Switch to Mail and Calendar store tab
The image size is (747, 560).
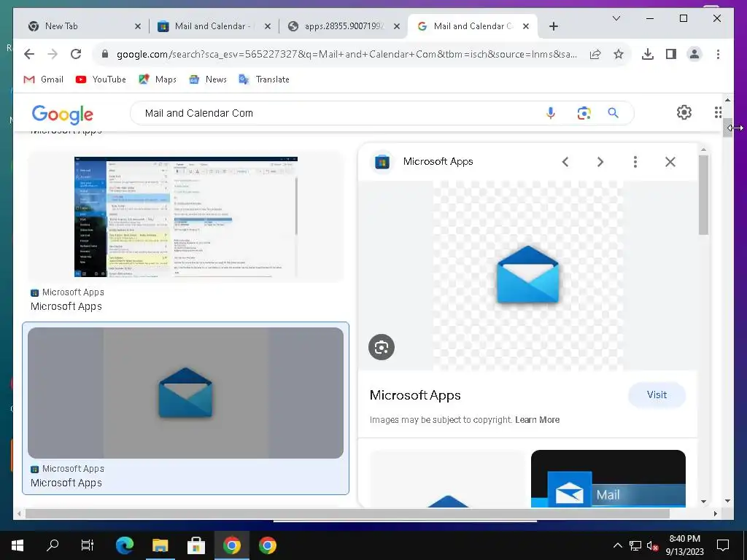[x=212, y=26]
